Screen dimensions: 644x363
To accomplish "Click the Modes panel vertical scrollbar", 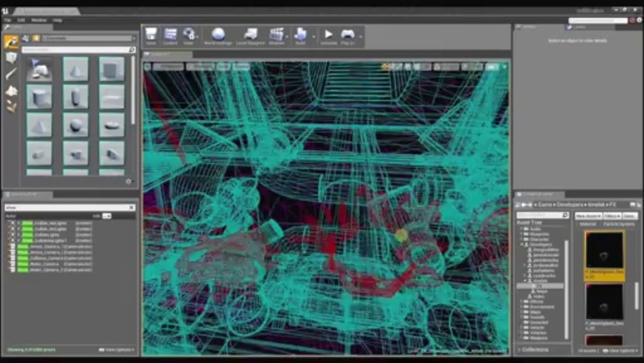I will coord(133,91).
